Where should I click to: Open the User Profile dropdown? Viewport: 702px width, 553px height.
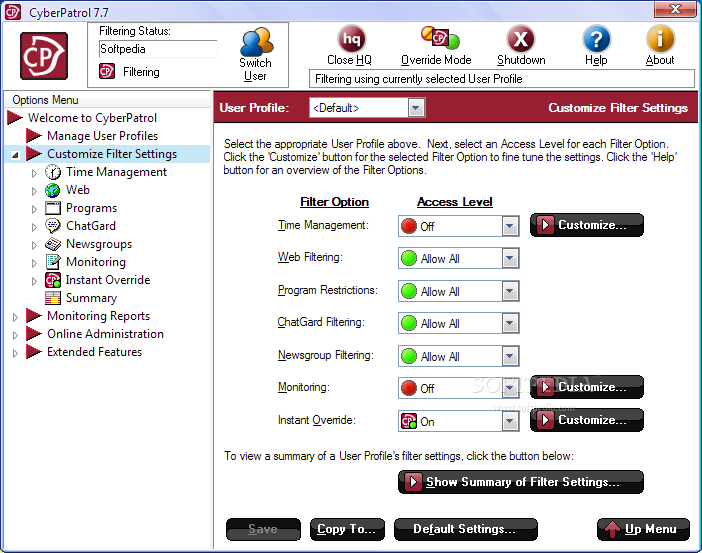point(416,108)
